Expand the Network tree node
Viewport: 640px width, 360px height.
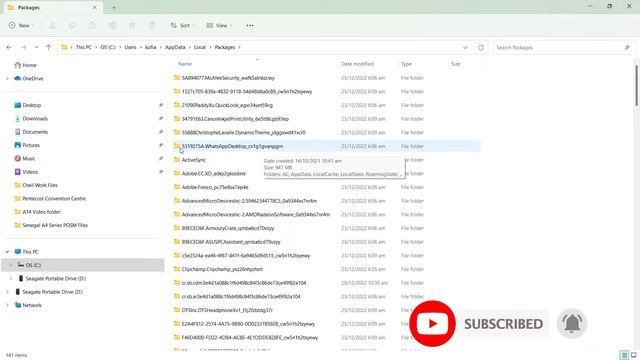[x=7, y=305]
